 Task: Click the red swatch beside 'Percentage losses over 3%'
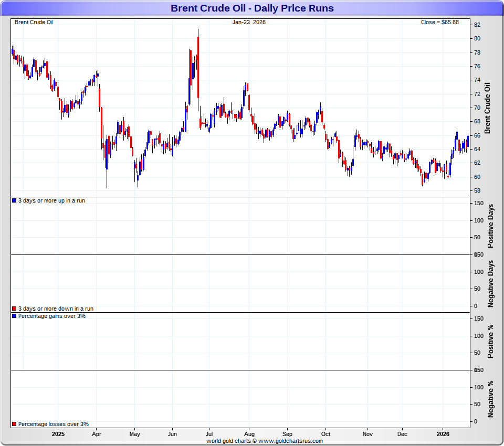click(14, 424)
